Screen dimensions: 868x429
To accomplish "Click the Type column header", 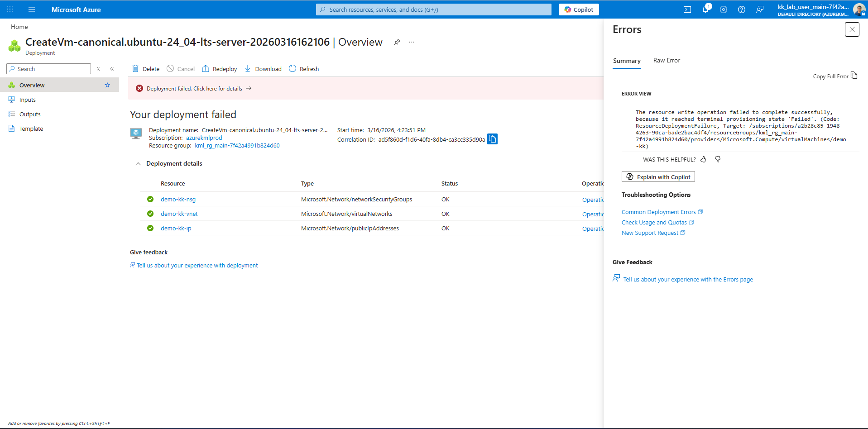I will [x=307, y=184].
